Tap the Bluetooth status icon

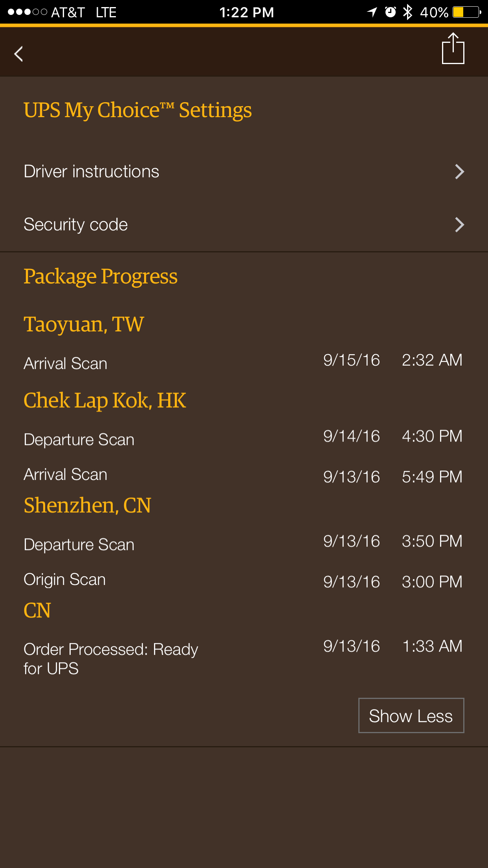pos(408,12)
